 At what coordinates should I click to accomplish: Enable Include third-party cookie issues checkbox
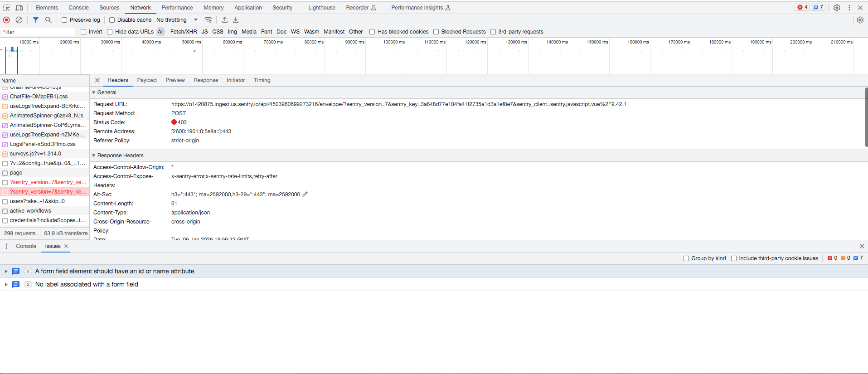[x=734, y=258]
